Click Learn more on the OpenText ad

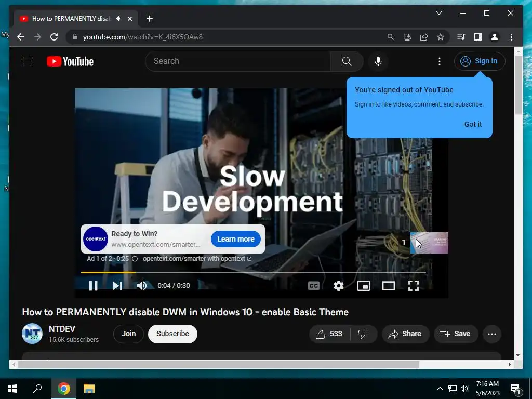[236, 239]
